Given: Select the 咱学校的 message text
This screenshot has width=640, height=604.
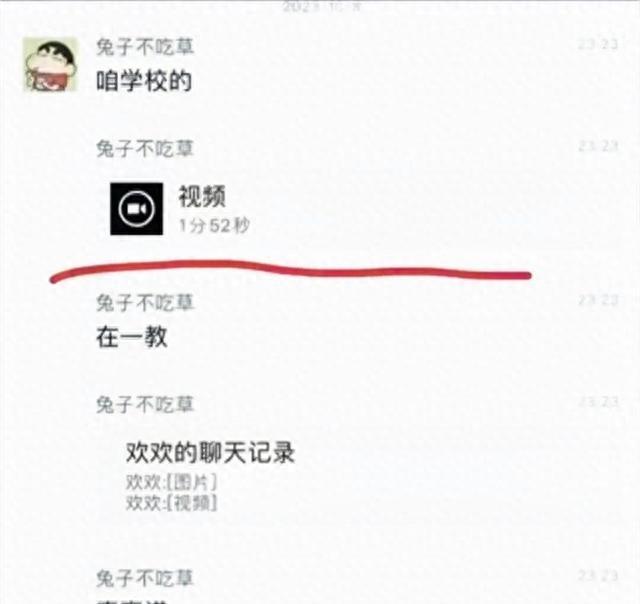Looking at the screenshot, I should [144, 81].
